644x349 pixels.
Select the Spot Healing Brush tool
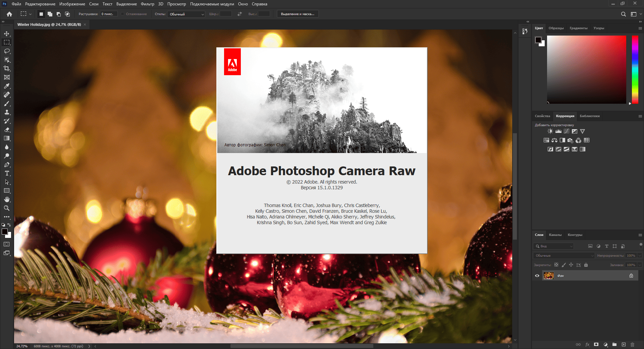[7, 95]
